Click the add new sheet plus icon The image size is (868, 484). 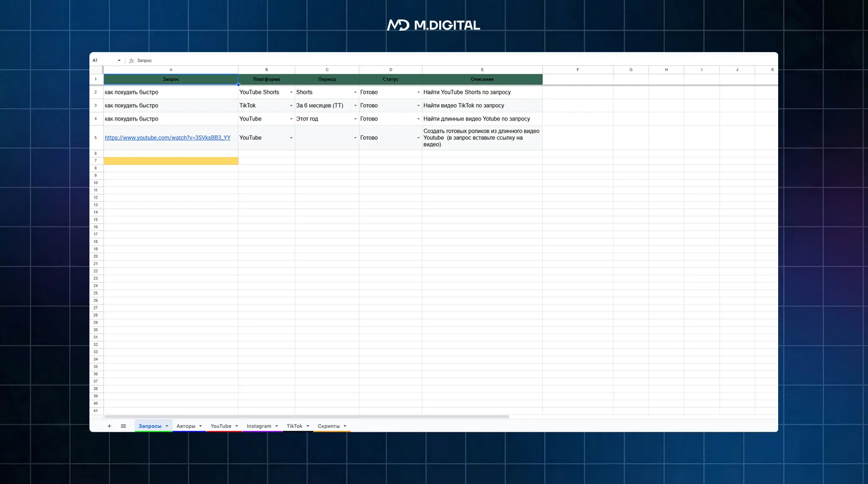[x=109, y=426]
